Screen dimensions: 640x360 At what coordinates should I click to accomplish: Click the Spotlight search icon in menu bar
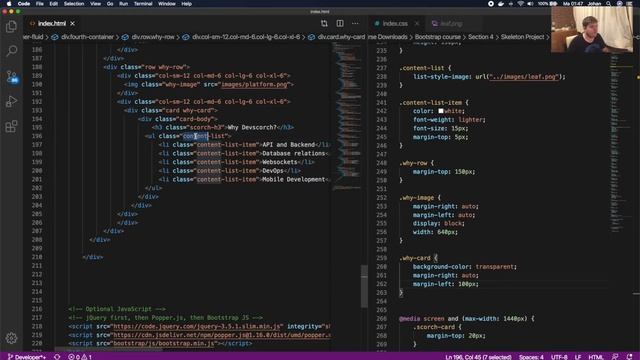pos(608,4)
